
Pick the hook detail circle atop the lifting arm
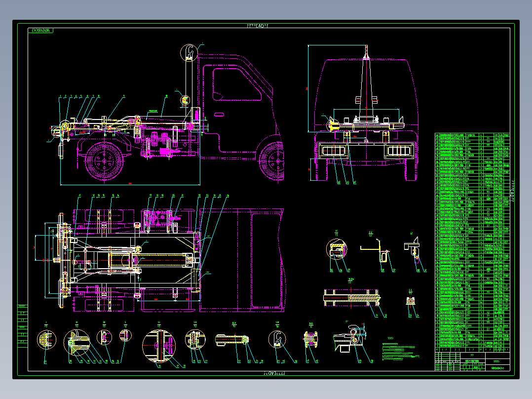[x=189, y=53]
